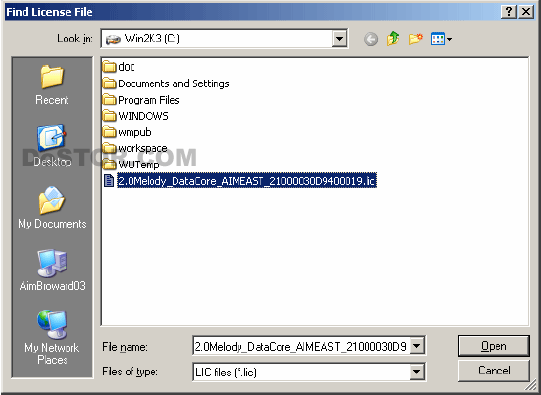Click the Open button
Image resolution: width=541 pixels, height=395 pixels.
click(x=494, y=346)
